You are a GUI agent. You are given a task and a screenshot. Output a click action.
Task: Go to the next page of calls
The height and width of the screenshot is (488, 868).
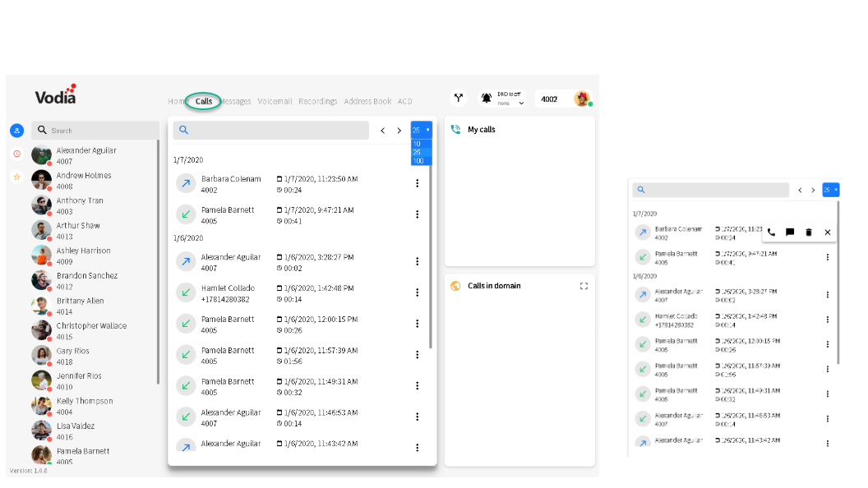(x=399, y=131)
